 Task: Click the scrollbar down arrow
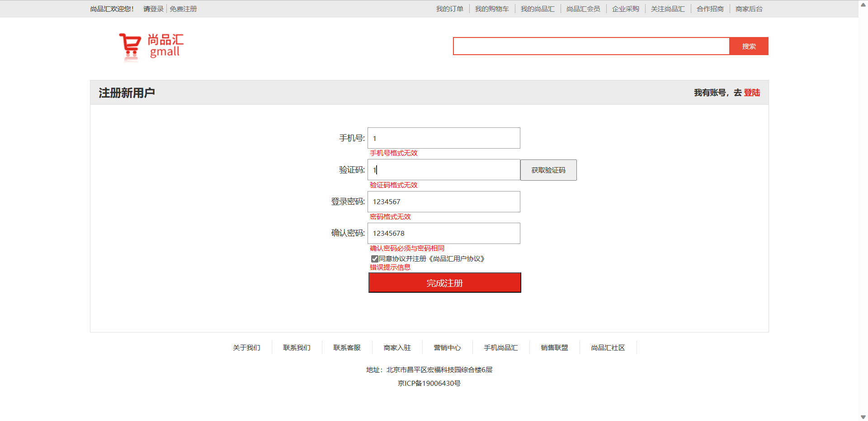coord(863,417)
